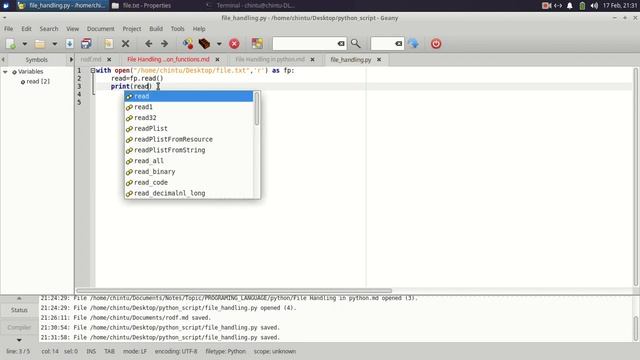Open the Tools menu

pyautogui.click(x=178, y=29)
